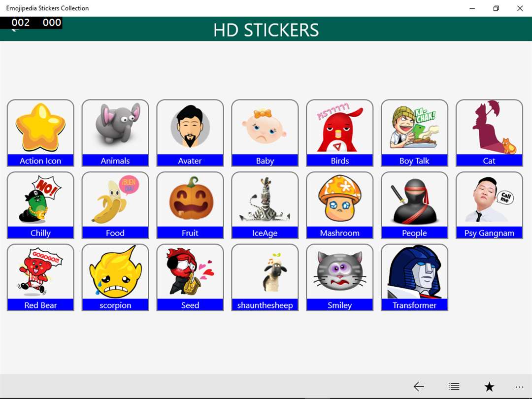Open the Action Icon sticker pack
The width and height of the screenshot is (532, 399).
[x=40, y=133]
